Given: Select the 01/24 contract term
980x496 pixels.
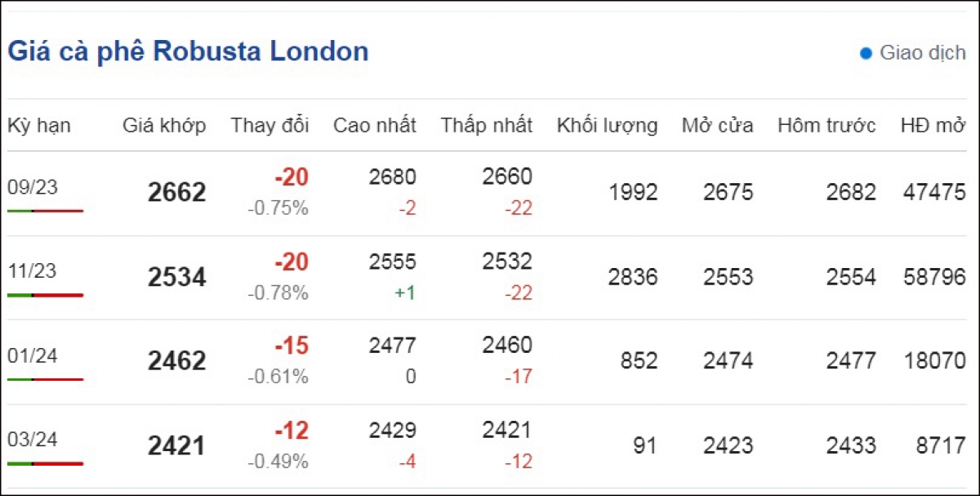Looking at the screenshot, I should pos(33,355).
